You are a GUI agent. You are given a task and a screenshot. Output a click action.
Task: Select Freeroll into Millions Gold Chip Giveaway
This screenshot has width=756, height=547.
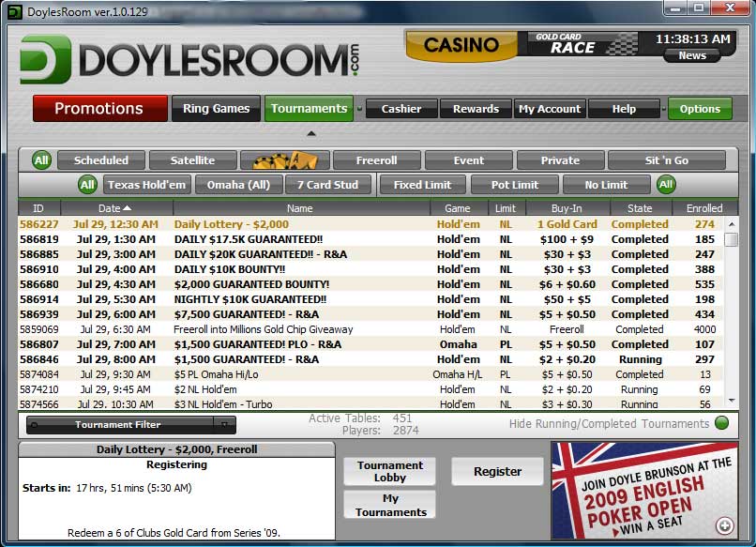370,329
